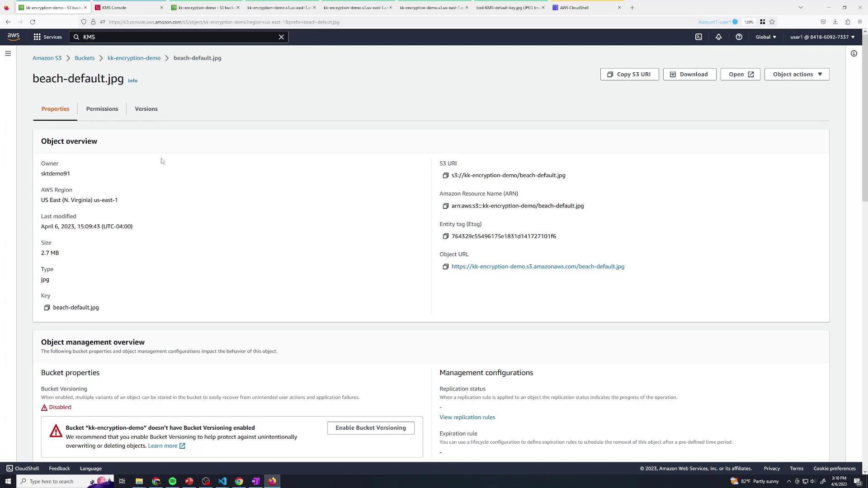
Task: Copy the S3 URI value icon
Action: pyautogui.click(x=445, y=175)
